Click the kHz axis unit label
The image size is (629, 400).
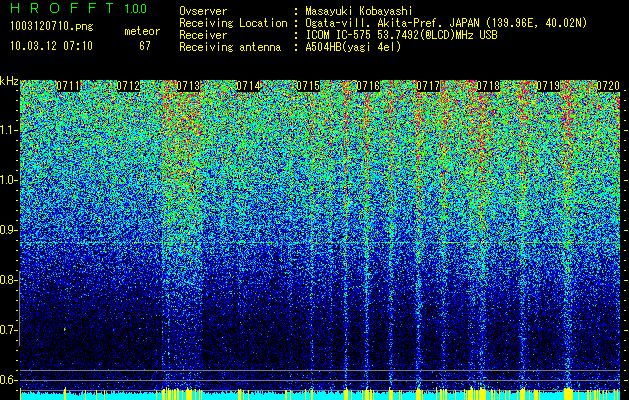click(x=9, y=81)
